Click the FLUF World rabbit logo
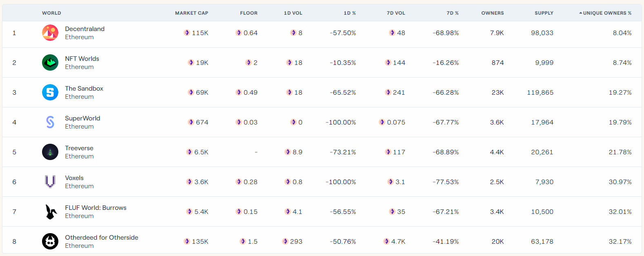Viewport: 644px width, 256px height. coord(50,211)
